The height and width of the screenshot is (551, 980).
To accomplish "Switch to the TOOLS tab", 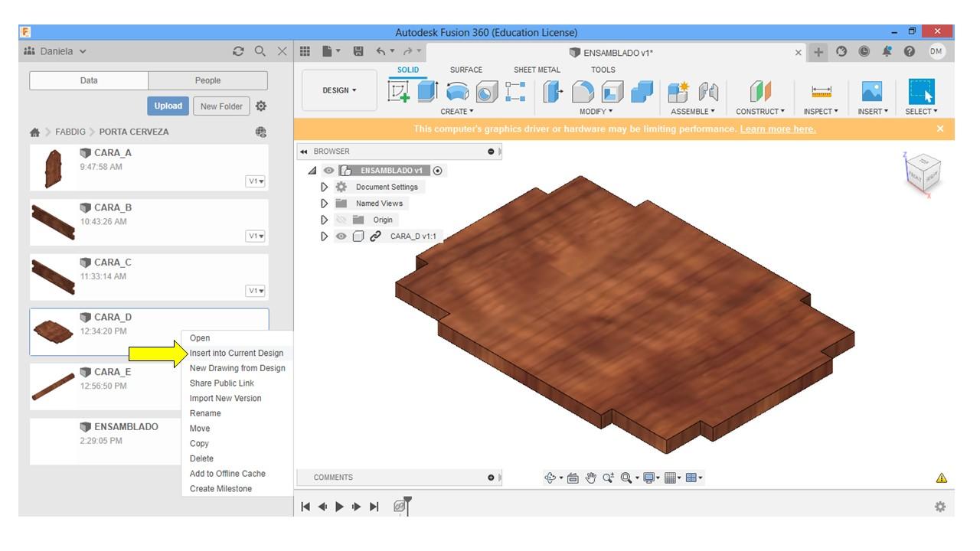I will (603, 70).
